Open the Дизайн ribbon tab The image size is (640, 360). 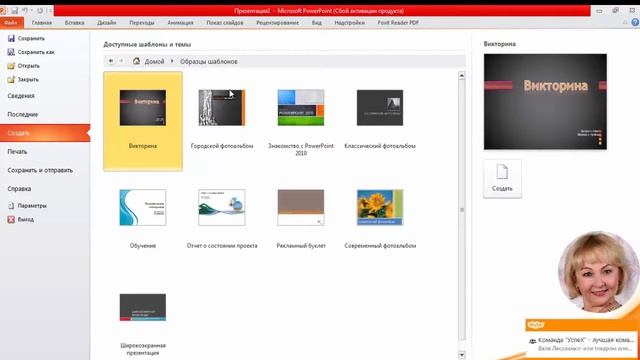107,23
